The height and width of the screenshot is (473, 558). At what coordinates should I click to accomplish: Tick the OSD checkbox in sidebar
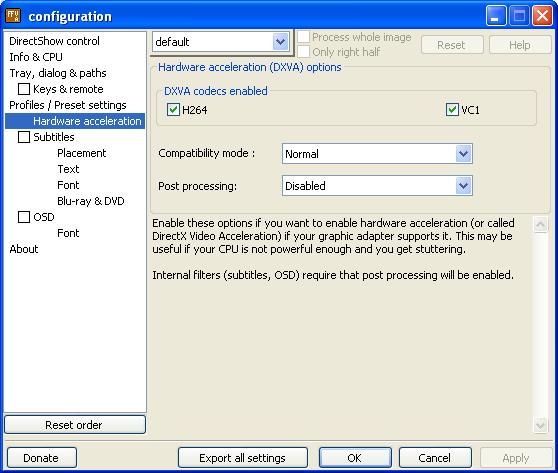[x=24, y=217]
